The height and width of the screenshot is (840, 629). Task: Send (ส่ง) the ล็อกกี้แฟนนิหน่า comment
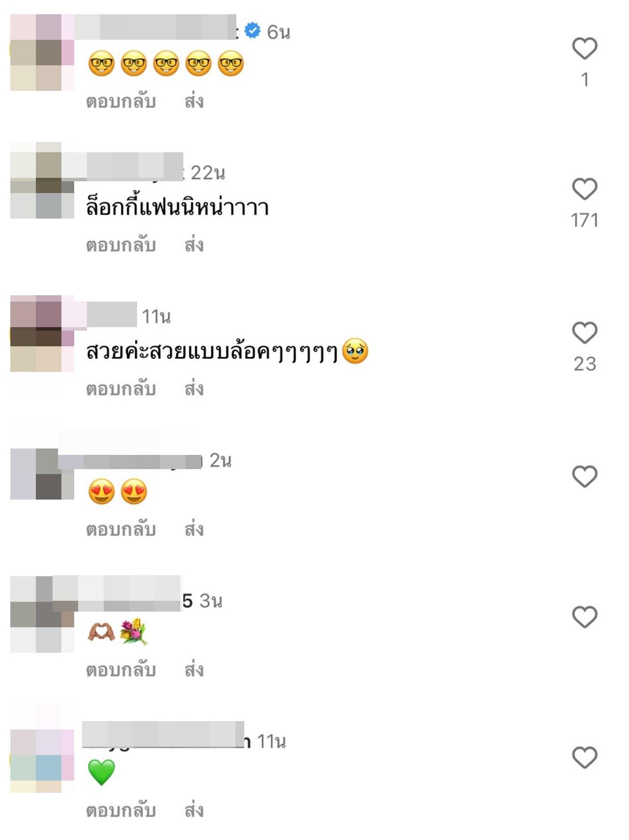[x=194, y=244]
